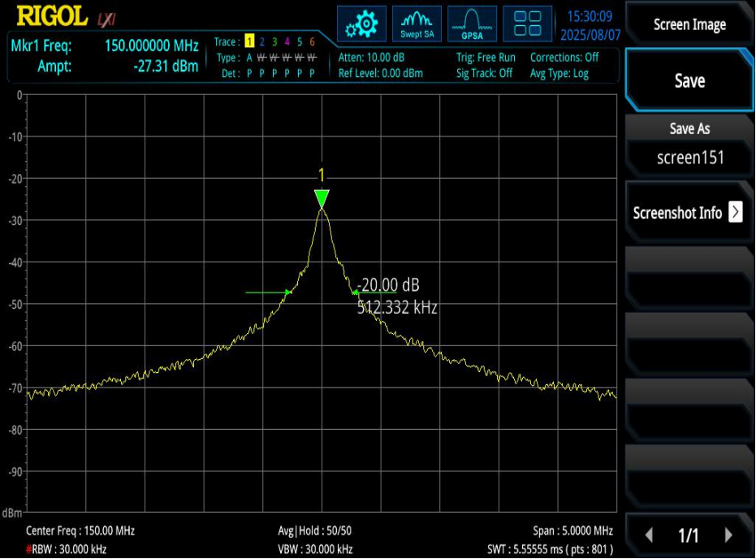Select Trace 2 in trace panel
756x559 pixels.
tap(261, 41)
